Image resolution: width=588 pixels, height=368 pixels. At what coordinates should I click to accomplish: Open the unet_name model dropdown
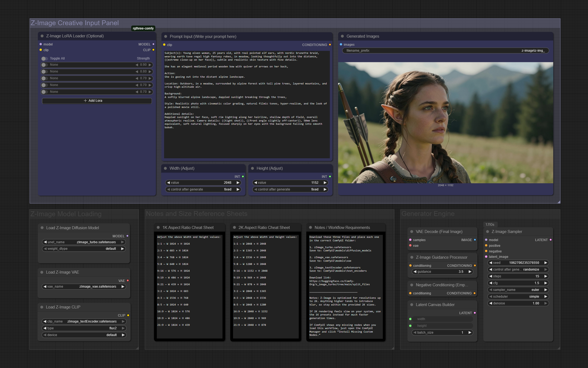click(x=84, y=242)
